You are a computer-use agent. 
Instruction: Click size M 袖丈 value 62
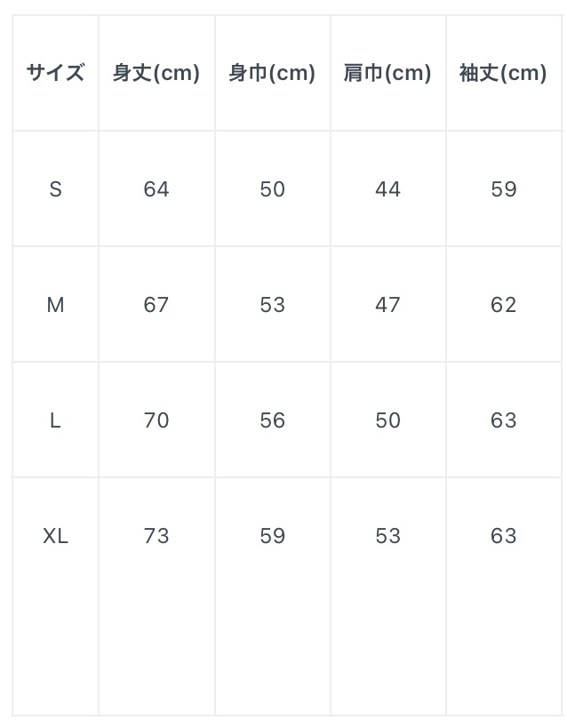(x=503, y=305)
